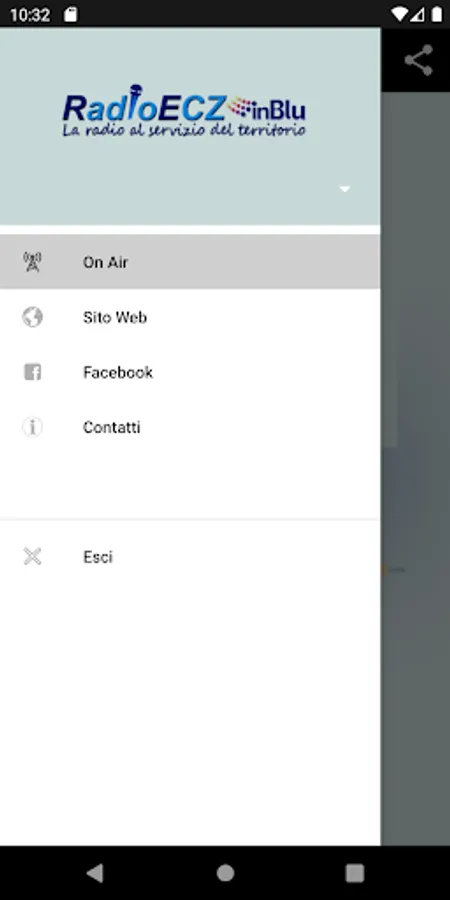Tap the share icon in top bar
The image size is (450, 900).
point(418,60)
